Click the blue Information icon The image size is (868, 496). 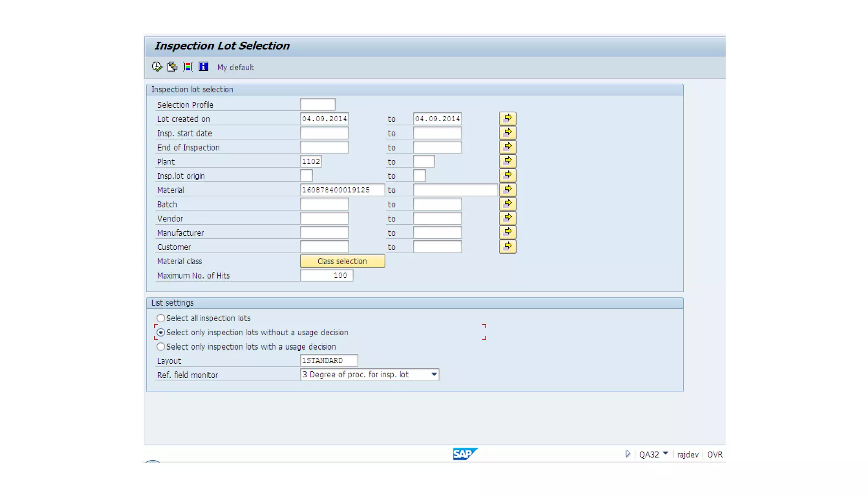click(203, 67)
